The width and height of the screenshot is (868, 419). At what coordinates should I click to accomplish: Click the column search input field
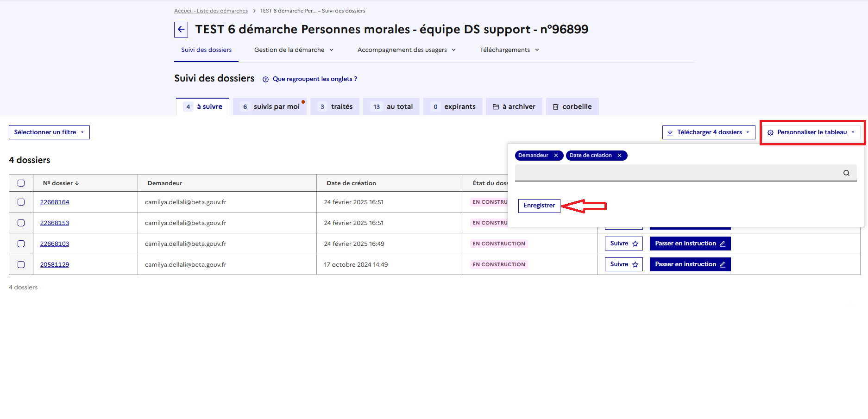pos(676,173)
